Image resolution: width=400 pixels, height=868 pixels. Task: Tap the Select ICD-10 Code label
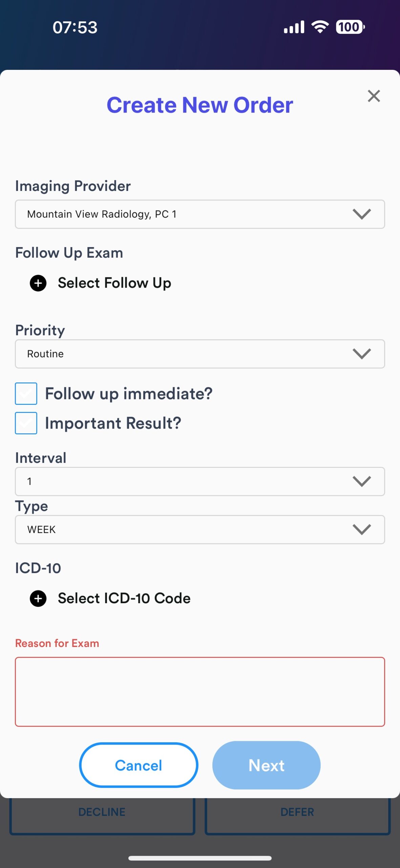click(x=124, y=598)
